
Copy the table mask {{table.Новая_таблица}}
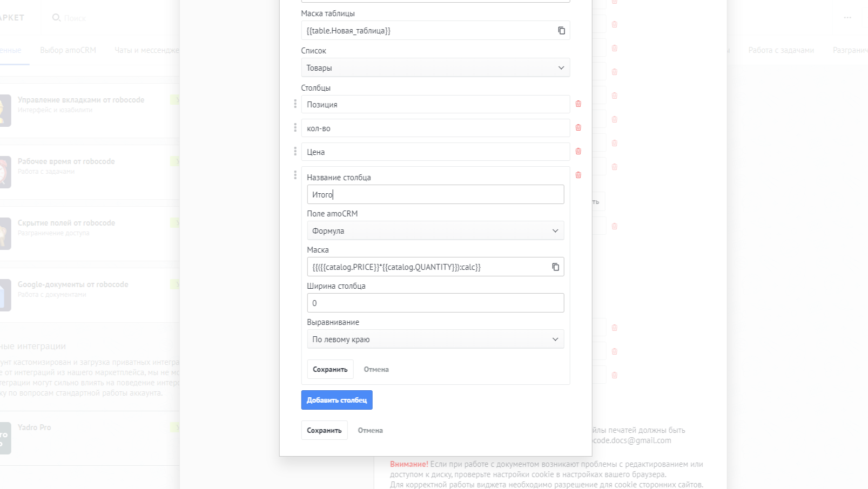(x=561, y=31)
